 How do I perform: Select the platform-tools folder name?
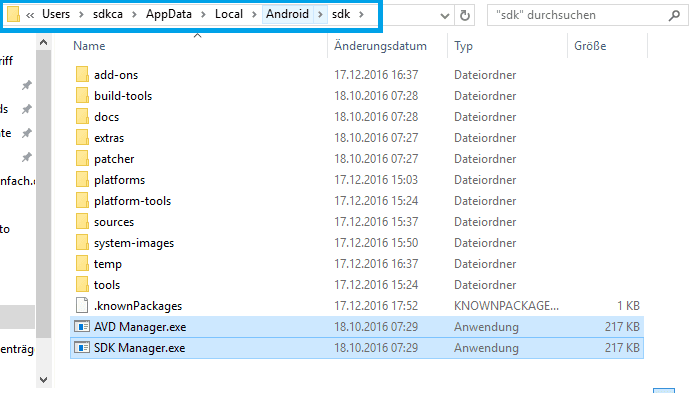click(x=132, y=201)
